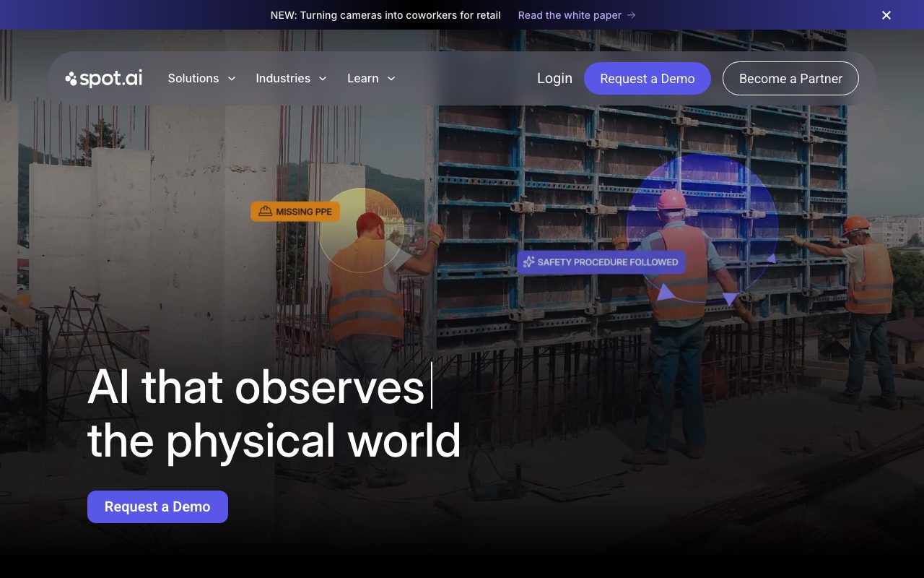This screenshot has width=924, height=578.
Task: Click the text 'the physical world'
Action: (274, 440)
